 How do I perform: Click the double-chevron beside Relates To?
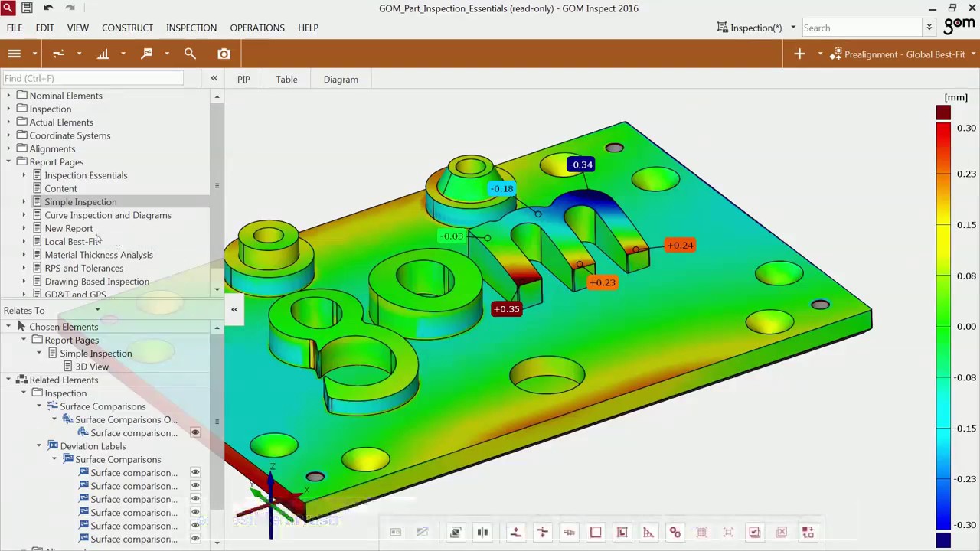click(234, 309)
